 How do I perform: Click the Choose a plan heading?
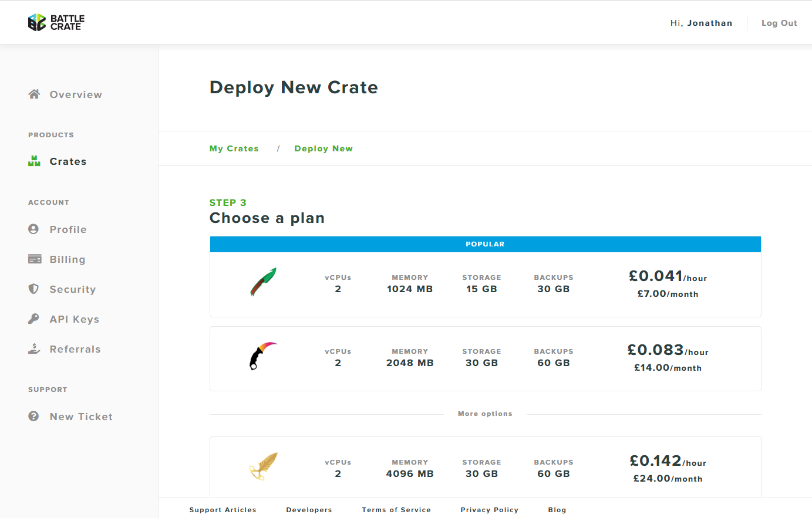point(267,218)
